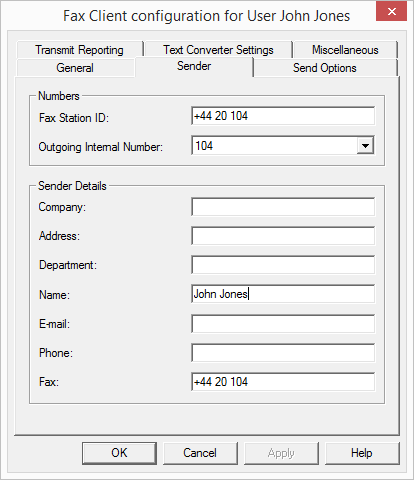Screen dimensions: 414x480
Task: Click the OK button
Action: coord(119,453)
